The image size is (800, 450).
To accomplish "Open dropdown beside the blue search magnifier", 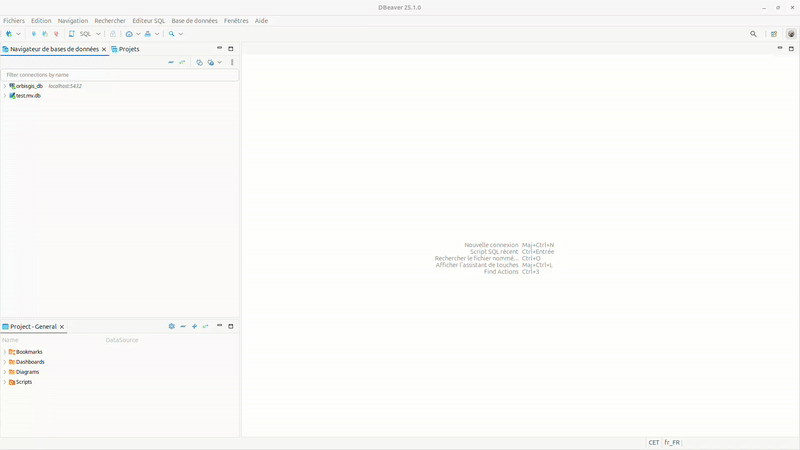I will click(181, 34).
